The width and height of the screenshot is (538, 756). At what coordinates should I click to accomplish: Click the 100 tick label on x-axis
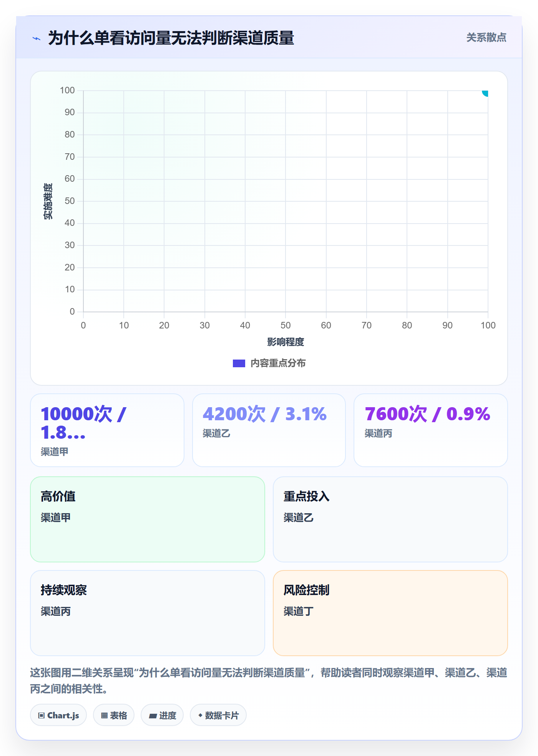[488, 325]
